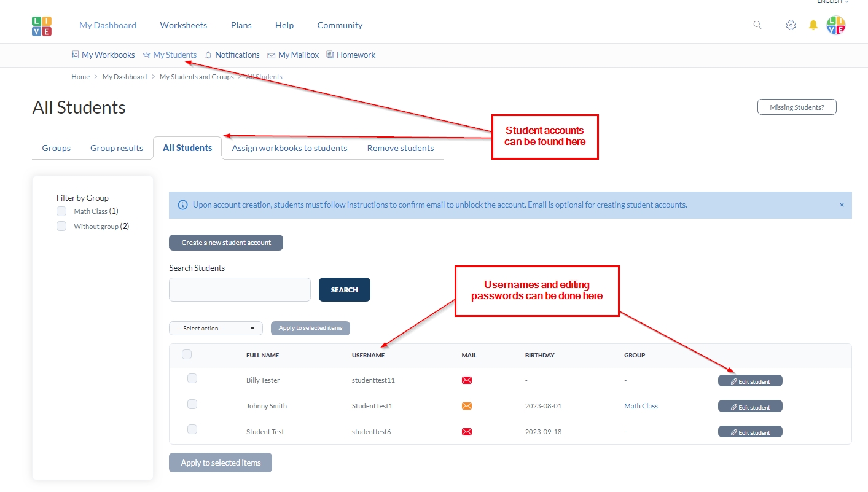Click the LIVE logo home icon
The image size is (868, 492).
pos(42,26)
